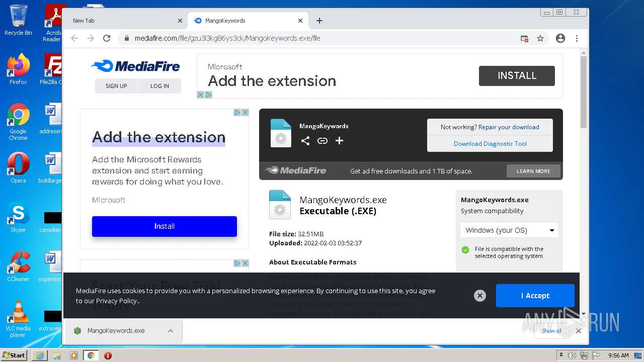644x362 pixels.
Task: Select the Google Chrome desktop icon
Action: pyautogui.click(x=18, y=122)
